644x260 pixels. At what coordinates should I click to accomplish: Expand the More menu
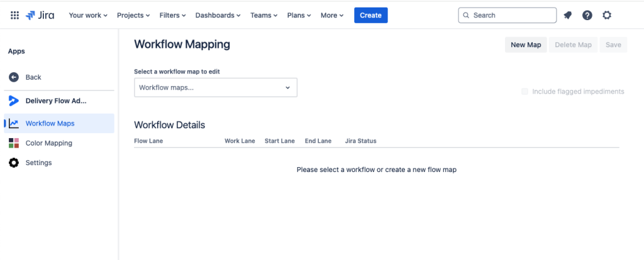[332, 15]
